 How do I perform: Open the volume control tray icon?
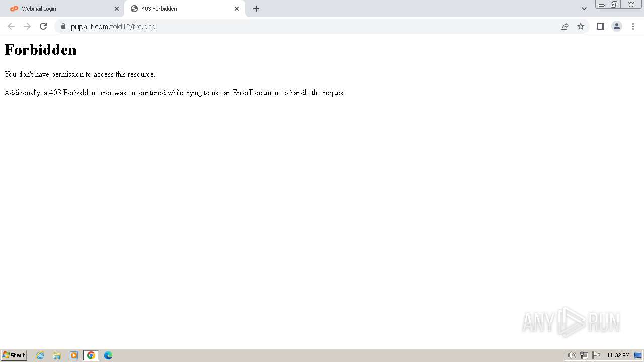pyautogui.click(x=572, y=355)
